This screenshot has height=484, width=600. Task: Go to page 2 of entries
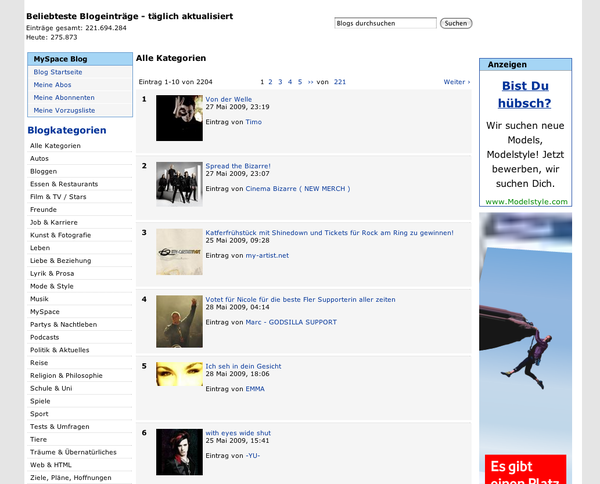click(270, 82)
